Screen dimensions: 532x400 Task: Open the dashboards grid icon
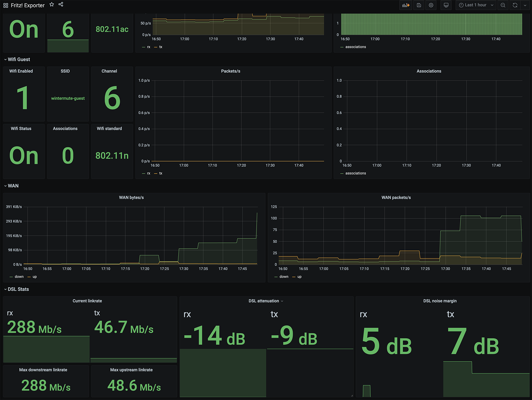point(6,5)
